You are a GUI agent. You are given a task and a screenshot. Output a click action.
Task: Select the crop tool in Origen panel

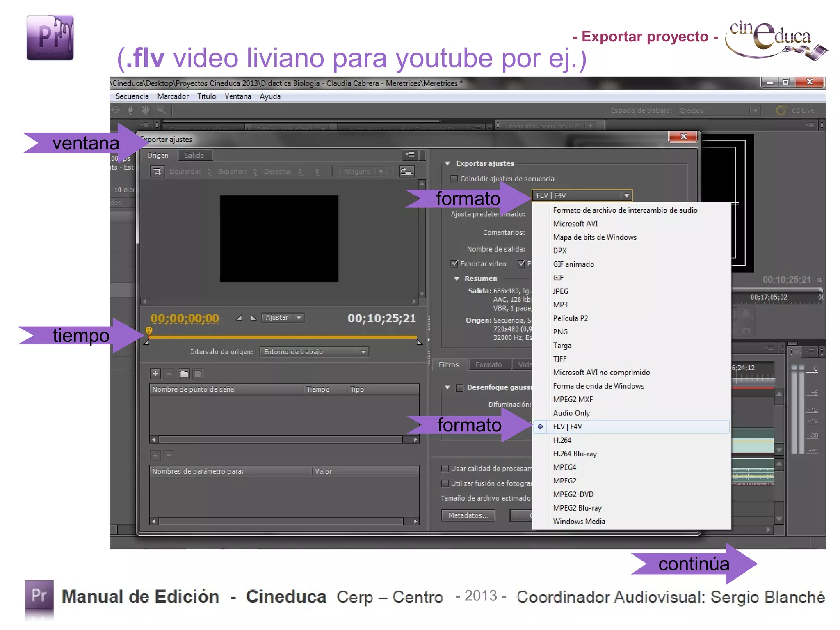(157, 171)
